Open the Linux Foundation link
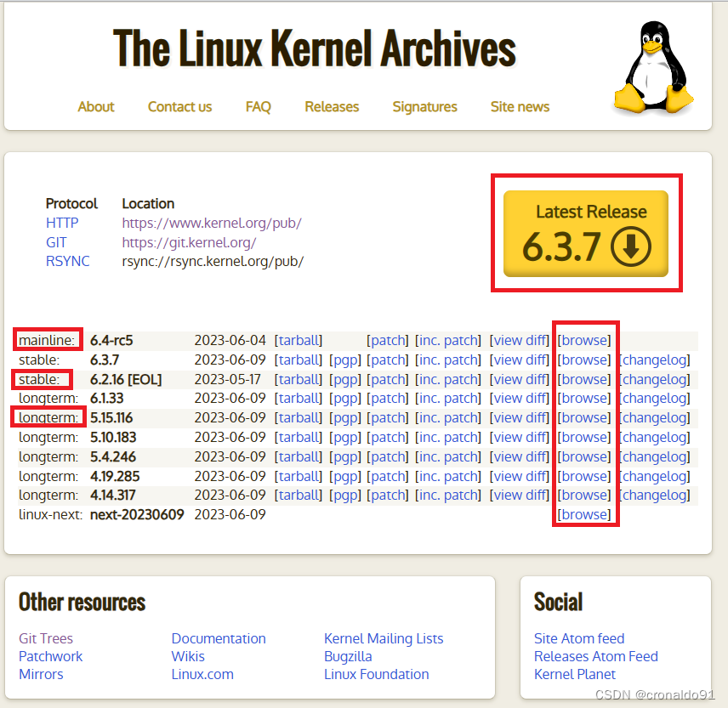The height and width of the screenshot is (708, 728). click(377, 674)
